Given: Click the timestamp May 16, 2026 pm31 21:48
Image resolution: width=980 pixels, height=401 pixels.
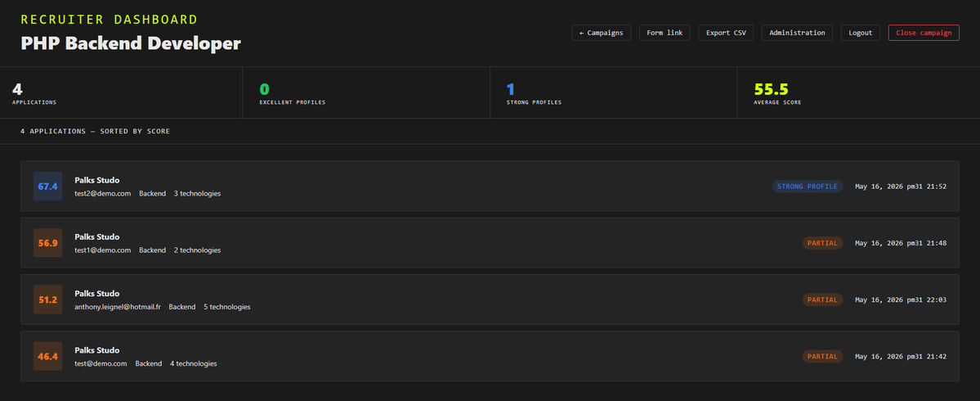Looking at the screenshot, I should 901,243.
